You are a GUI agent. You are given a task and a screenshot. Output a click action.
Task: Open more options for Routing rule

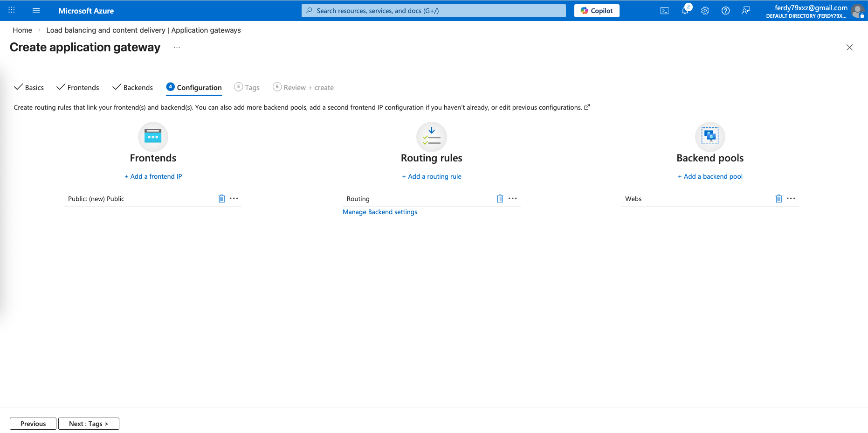512,199
